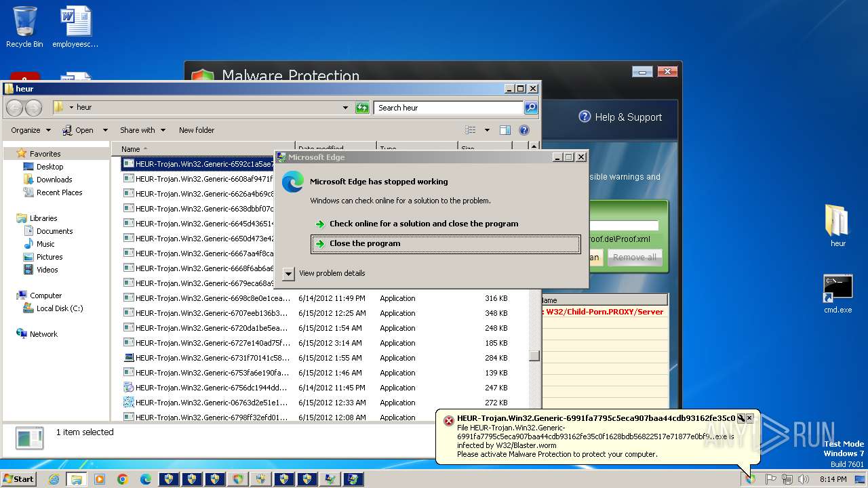Viewport: 868px width, 488px height.
Task: Click Close the program in Edge dialog
Action: pos(446,244)
